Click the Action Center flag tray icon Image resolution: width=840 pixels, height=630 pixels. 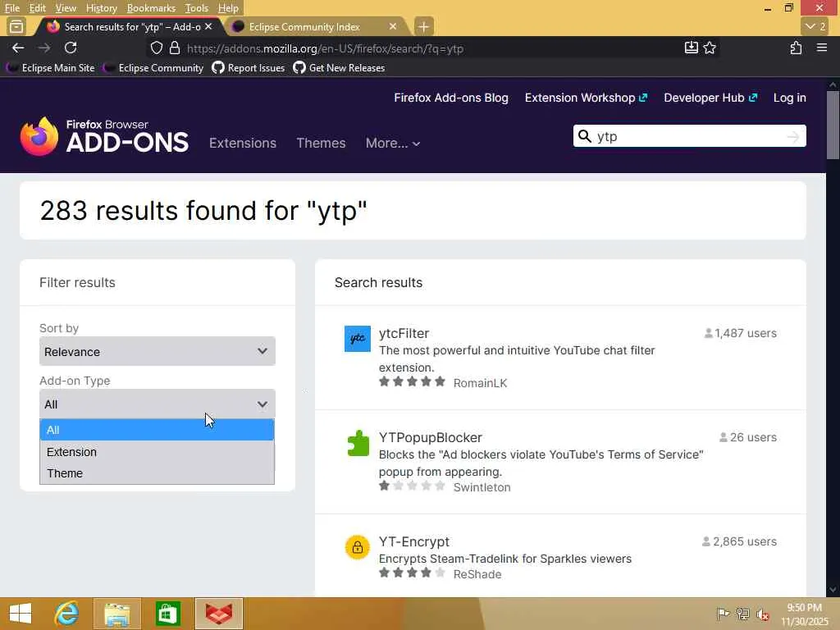click(723, 614)
